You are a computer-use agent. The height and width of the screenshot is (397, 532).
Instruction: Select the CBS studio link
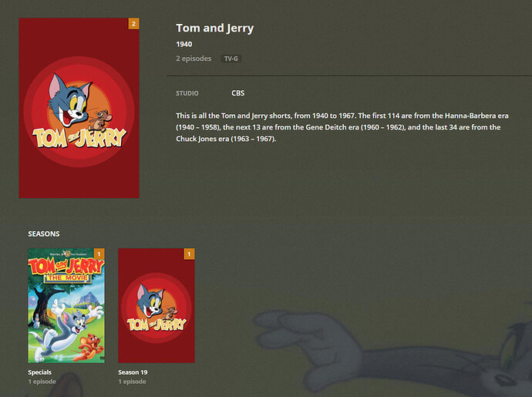click(237, 93)
